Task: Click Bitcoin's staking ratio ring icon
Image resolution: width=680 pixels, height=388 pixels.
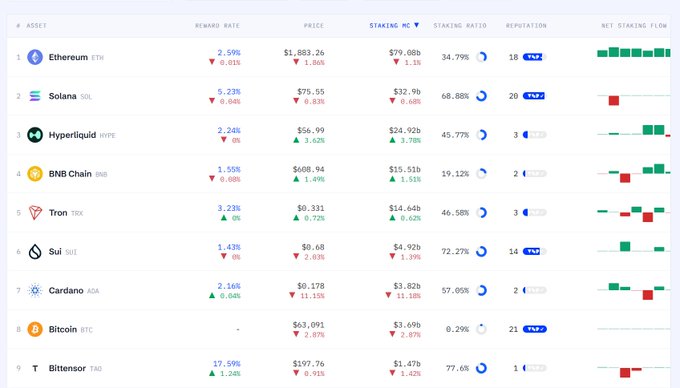Action: coord(481,329)
